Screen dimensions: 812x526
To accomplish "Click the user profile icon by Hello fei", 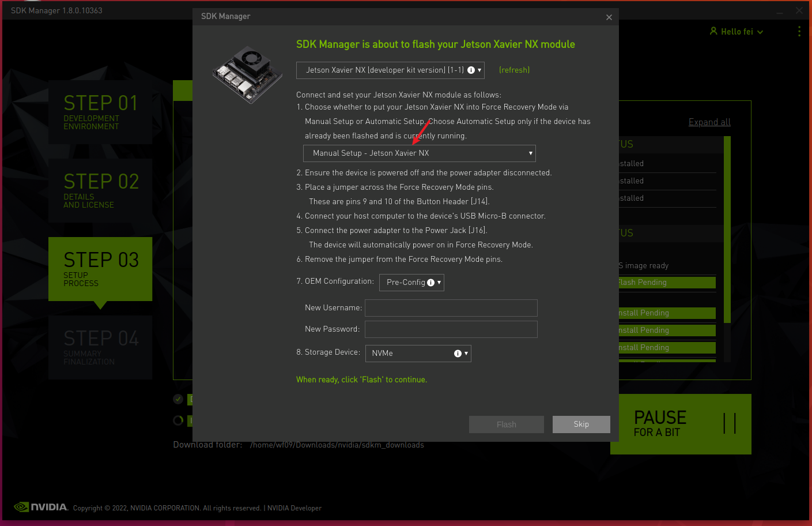I will (713, 31).
